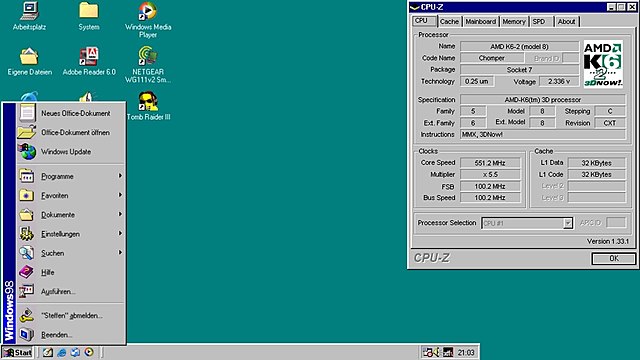The height and width of the screenshot is (360, 640).
Task: Close the CPU-Z window
Action: coord(631,7)
